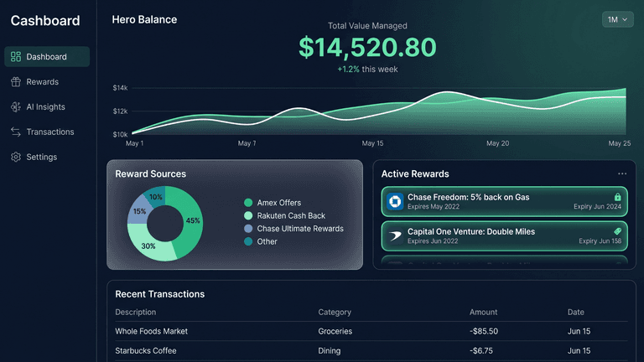Select the Starbucks Coffee transaction
This screenshot has width=644, height=362.
(x=371, y=351)
